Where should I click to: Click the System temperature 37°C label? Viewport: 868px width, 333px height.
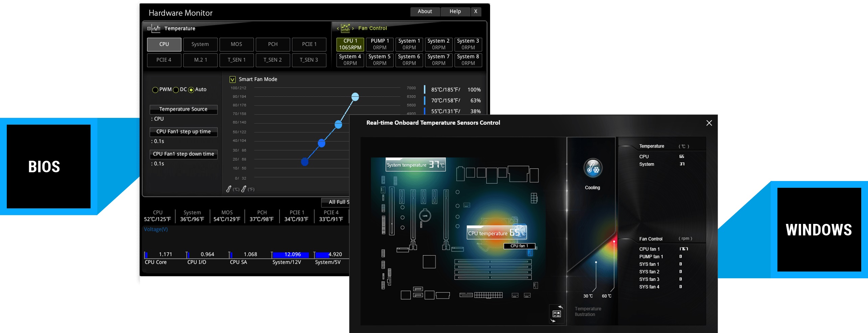coord(416,165)
